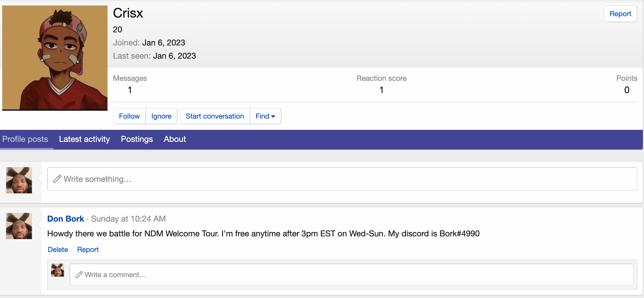The image size is (644, 298).
Task: Click the Crisx username heading
Action: [128, 13]
